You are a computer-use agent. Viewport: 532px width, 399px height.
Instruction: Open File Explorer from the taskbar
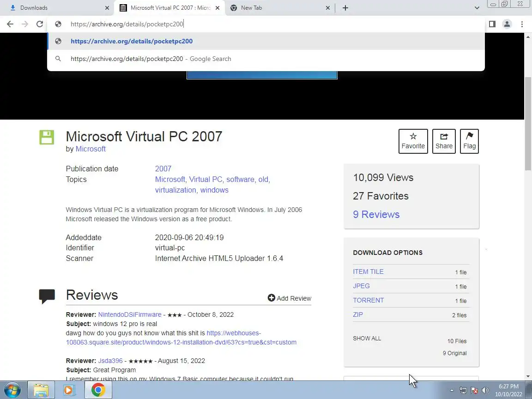tap(41, 390)
